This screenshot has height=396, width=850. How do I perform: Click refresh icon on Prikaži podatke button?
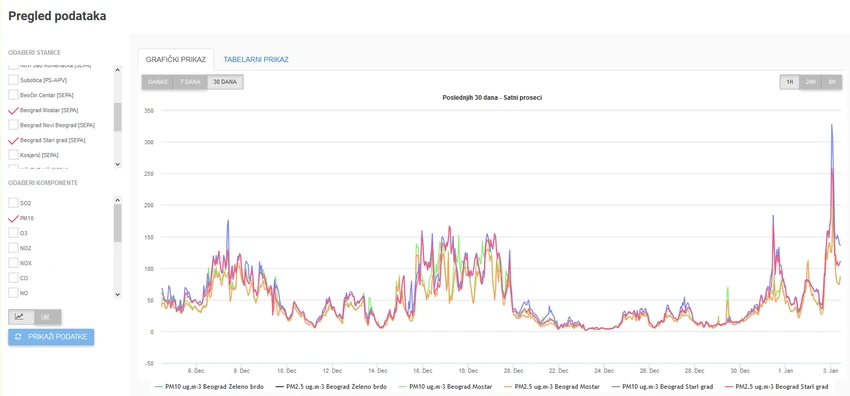[x=18, y=337]
